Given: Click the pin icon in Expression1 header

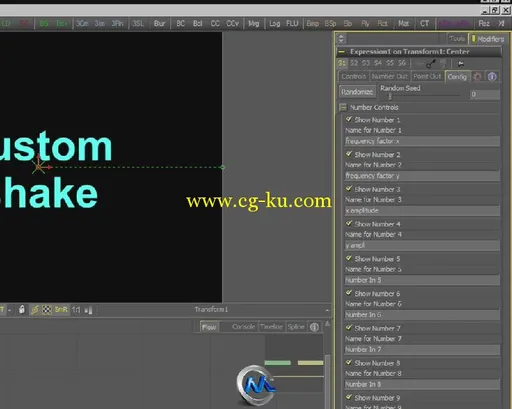Looking at the screenshot, I should [461, 63].
